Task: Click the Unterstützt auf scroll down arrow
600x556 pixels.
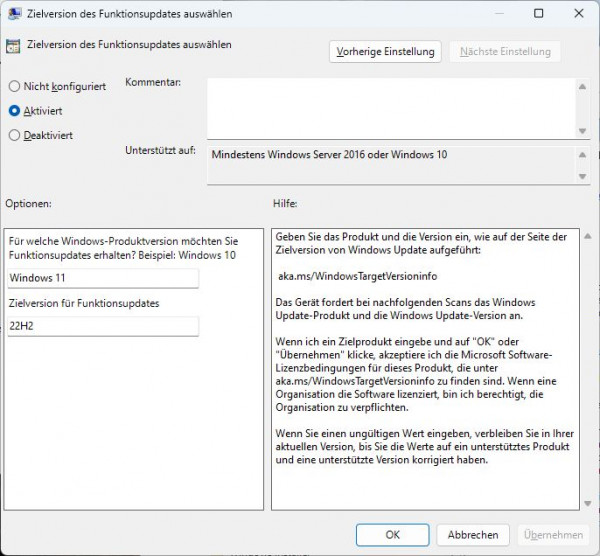Action: pyautogui.click(x=582, y=176)
